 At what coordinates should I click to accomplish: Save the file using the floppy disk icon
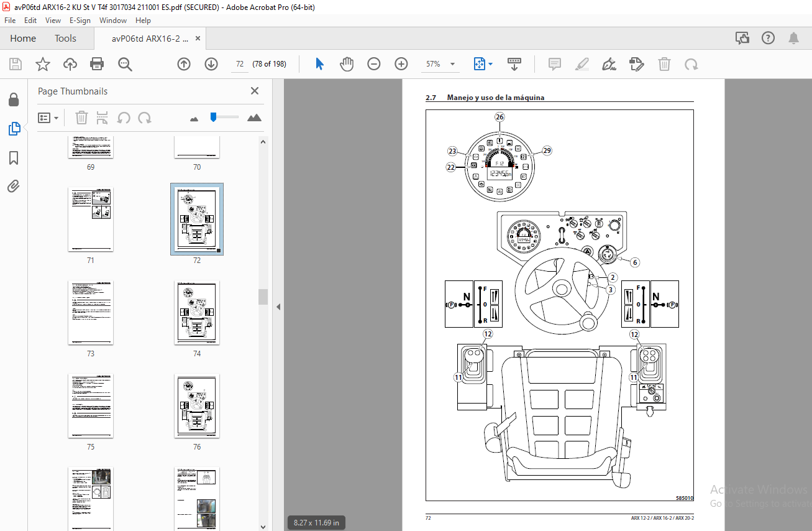pyautogui.click(x=16, y=64)
